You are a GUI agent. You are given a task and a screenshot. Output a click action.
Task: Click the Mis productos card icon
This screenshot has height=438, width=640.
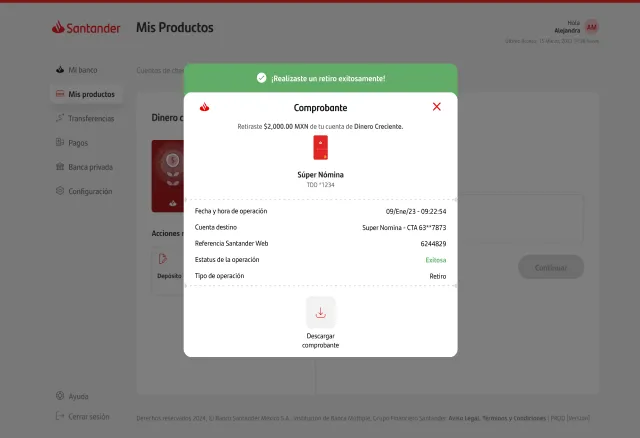coord(60,93)
